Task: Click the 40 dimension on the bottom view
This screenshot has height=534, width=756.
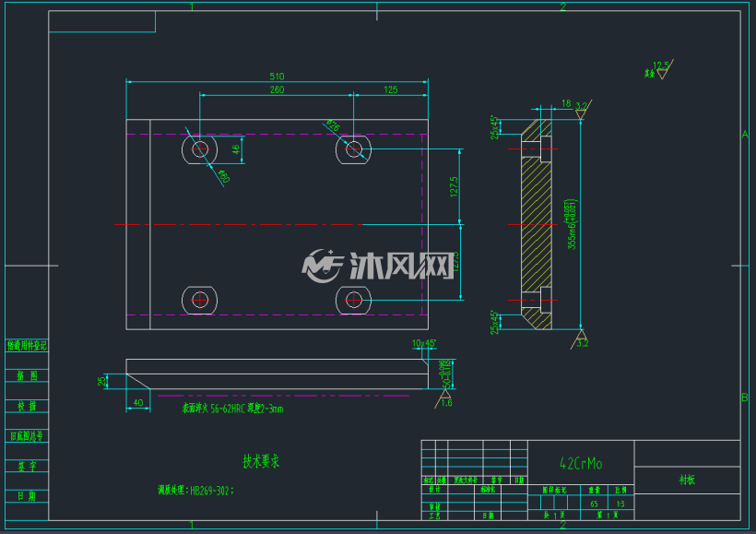Action: coord(138,402)
